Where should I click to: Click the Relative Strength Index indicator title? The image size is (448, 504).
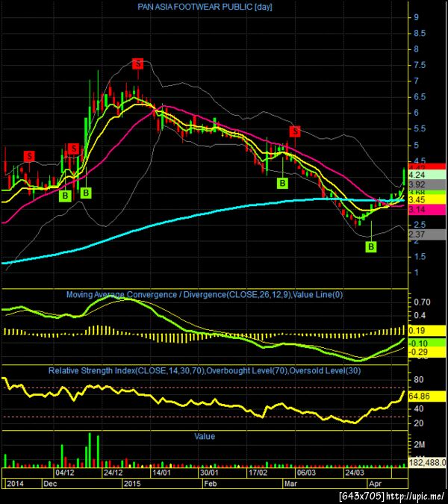pos(205,370)
